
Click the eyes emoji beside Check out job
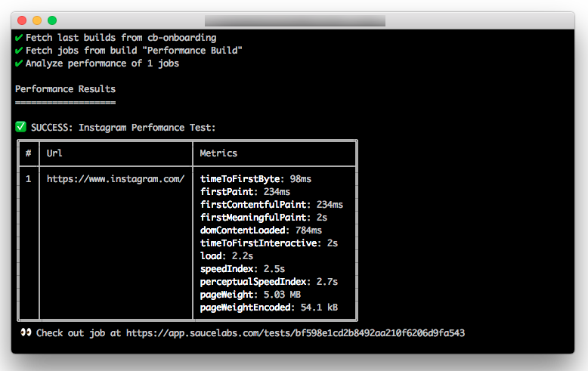(x=26, y=332)
